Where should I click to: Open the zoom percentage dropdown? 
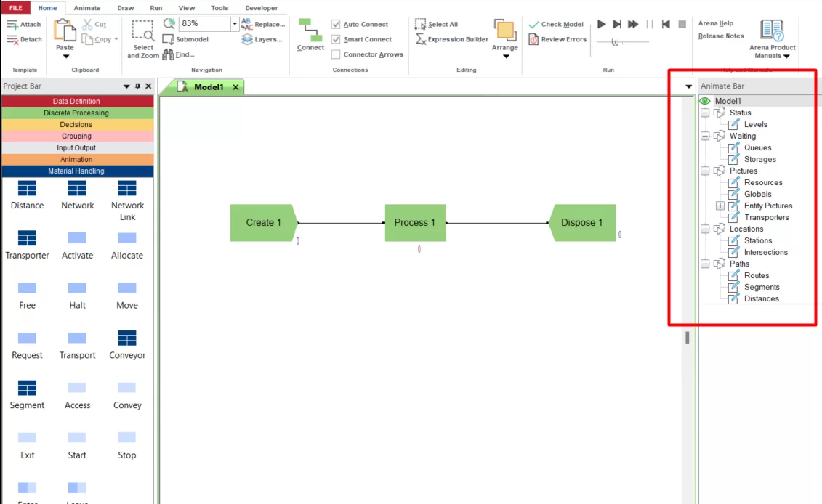pyautogui.click(x=234, y=23)
